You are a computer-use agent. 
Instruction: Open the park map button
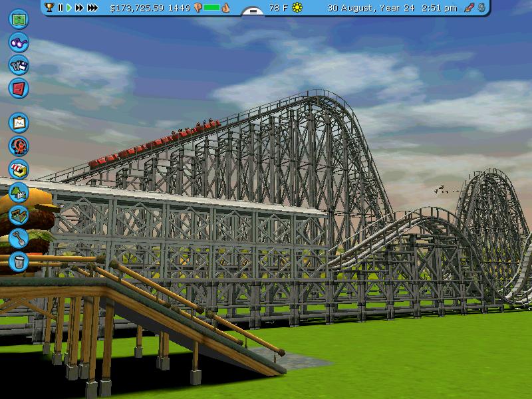tap(19, 19)
